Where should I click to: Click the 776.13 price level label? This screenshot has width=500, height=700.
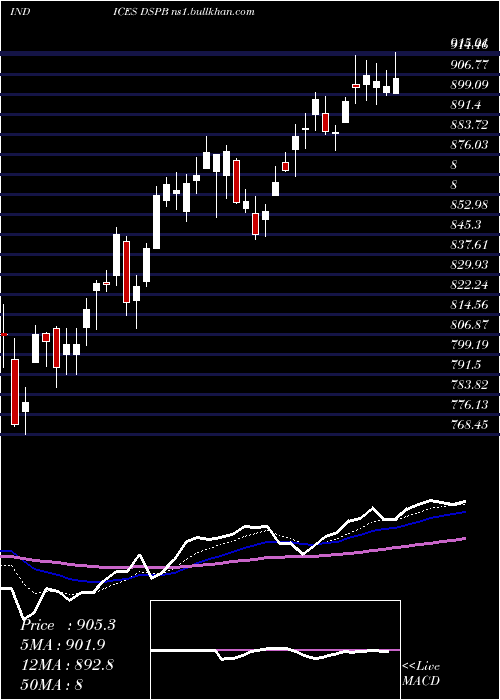point(469,404)
